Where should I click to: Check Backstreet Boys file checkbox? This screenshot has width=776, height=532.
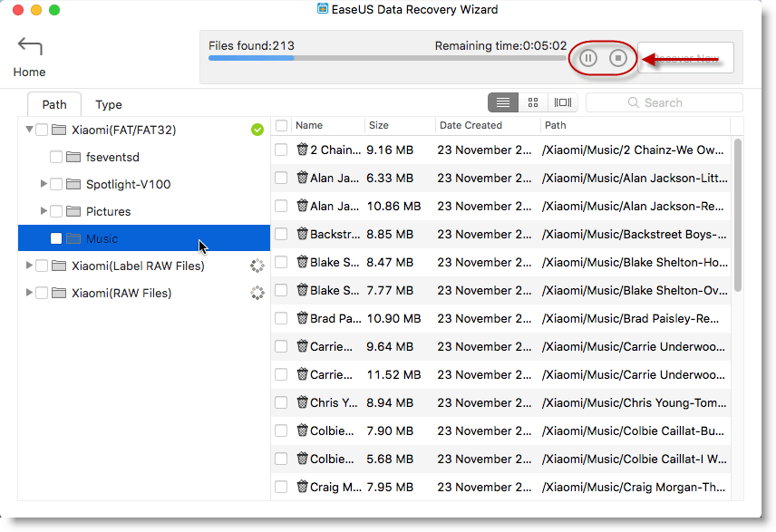coord(281,234)
